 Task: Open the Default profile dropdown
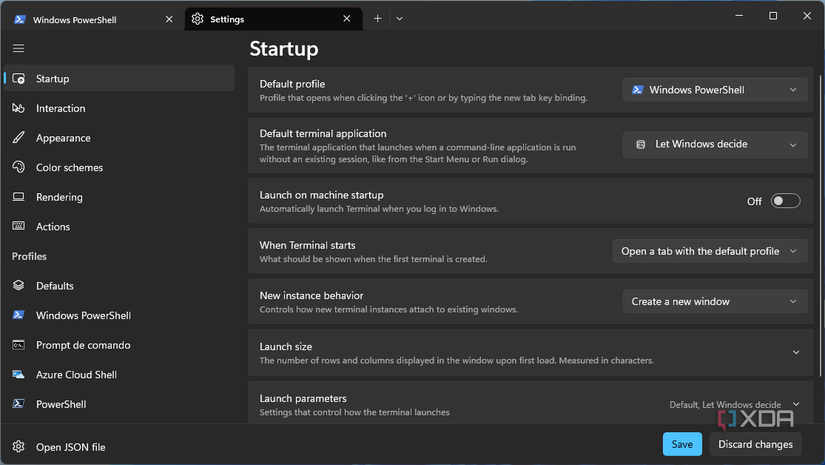[714, 90]
